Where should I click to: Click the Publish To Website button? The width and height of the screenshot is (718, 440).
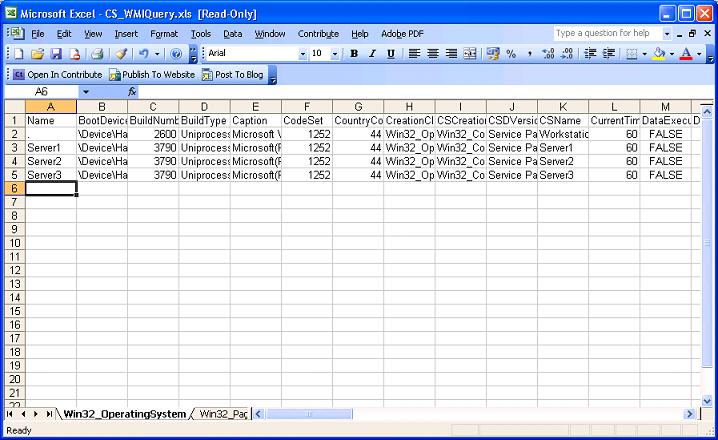(152, 74)
